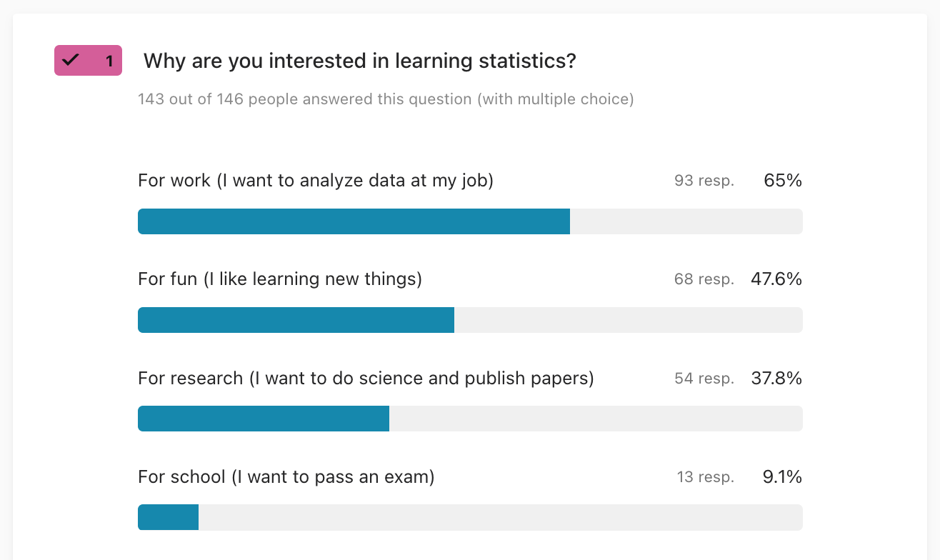Click the 9.1% percentage value

(x=783, y=476)
